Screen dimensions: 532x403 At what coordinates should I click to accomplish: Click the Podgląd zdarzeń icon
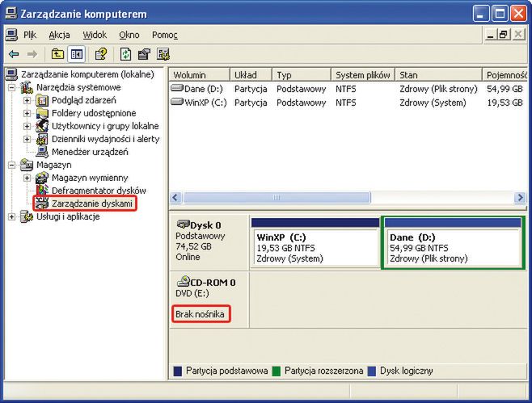coord(42,100)
